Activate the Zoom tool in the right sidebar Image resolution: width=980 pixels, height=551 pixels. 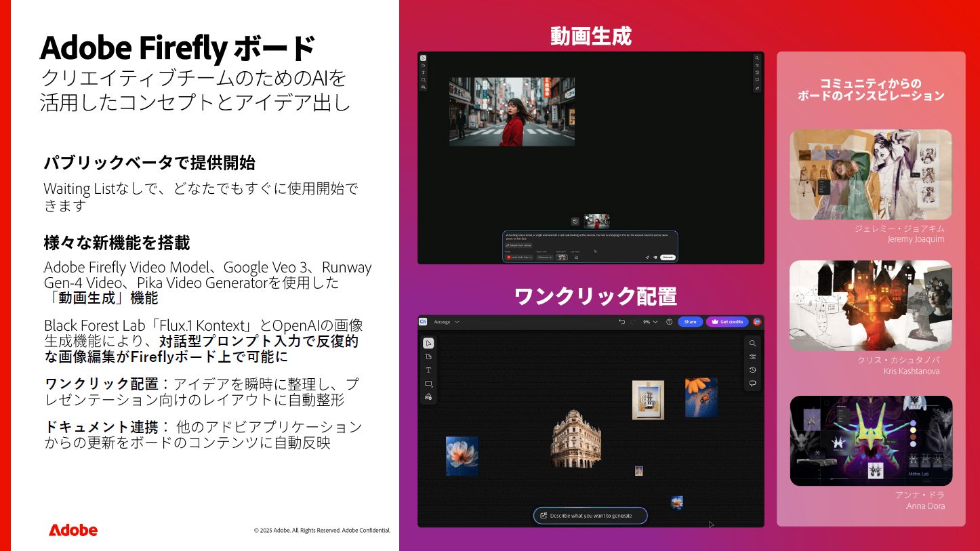pos(753,344)
